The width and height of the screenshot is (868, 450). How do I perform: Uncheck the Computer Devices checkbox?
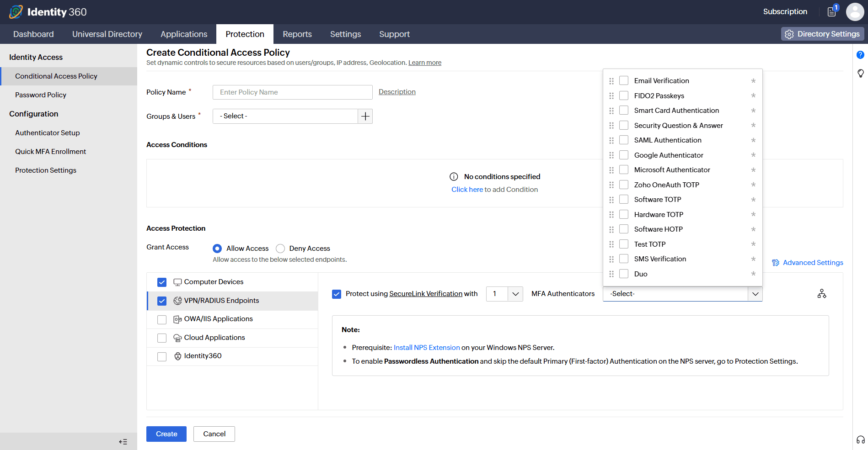click(x=162, y=282)
